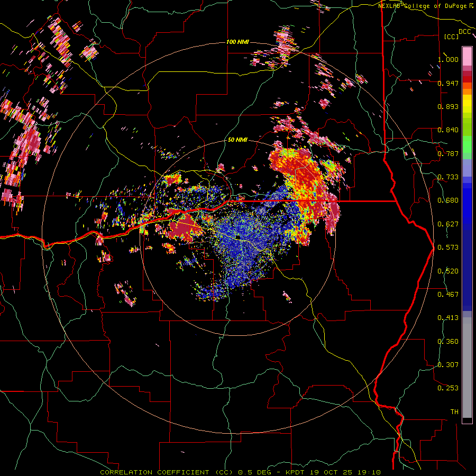Pick the light pink swatch on the color bar

(467, 57)
